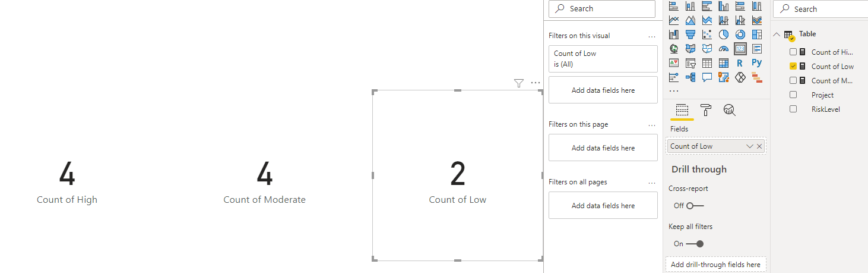
Task: Check the Count of Hi... measure checkbox
Action: click(x=793, y=52)
